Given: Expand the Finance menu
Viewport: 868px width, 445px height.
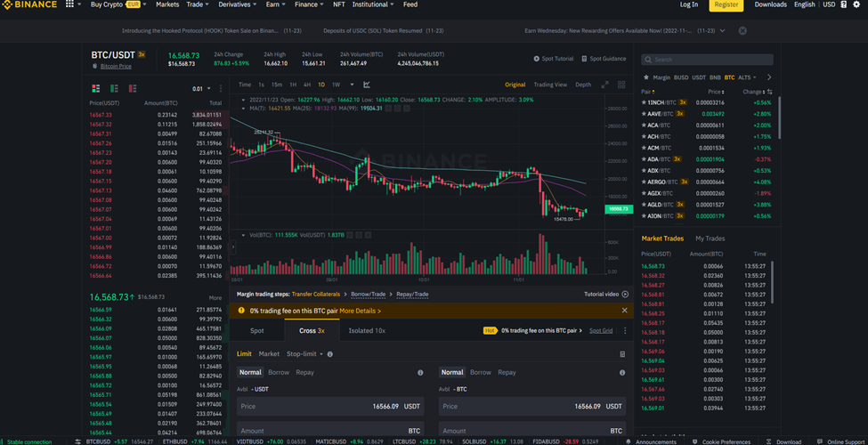Looking at the screenshot, I should point(309,4).
